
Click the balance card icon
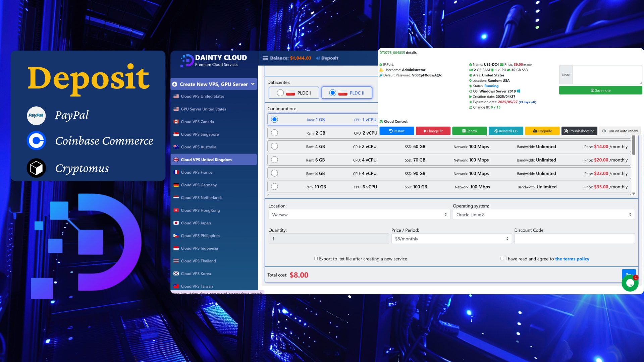(265, 58)
